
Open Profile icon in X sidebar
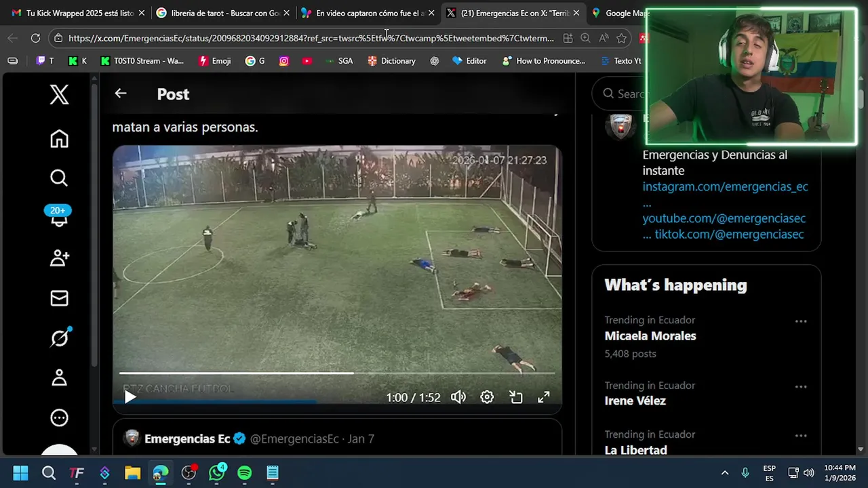(59, 378)
